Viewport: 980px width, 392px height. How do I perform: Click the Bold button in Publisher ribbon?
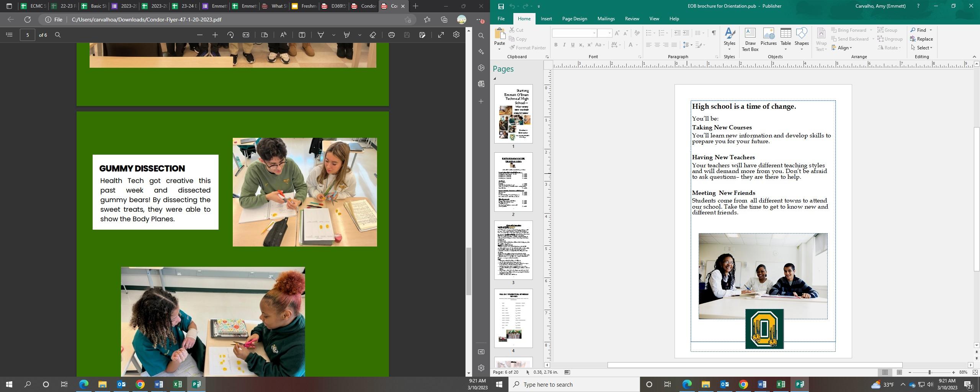tap(556, 45)
